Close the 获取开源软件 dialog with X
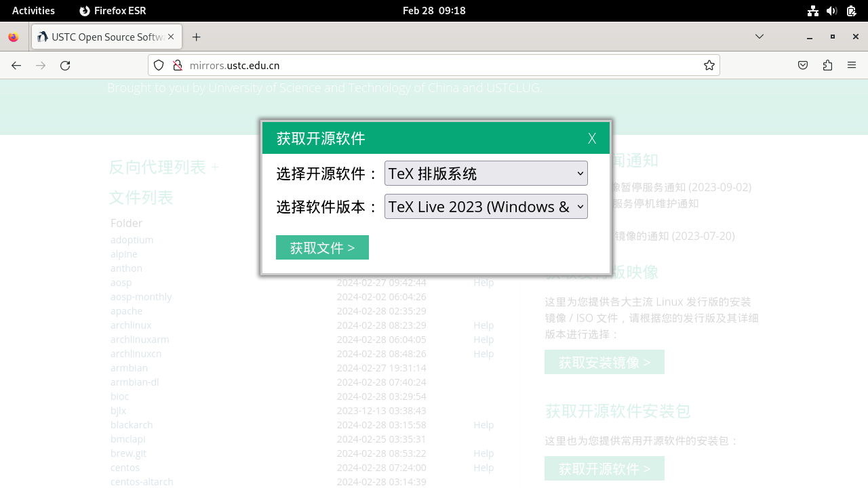 (592, 139)
